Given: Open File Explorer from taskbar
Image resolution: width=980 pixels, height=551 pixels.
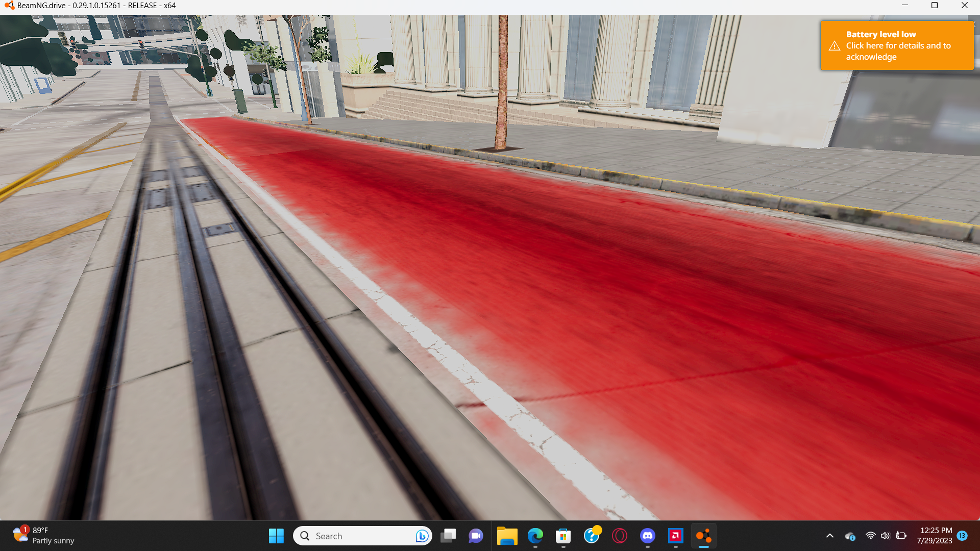Looking at the screenshot, I should 507,536.
